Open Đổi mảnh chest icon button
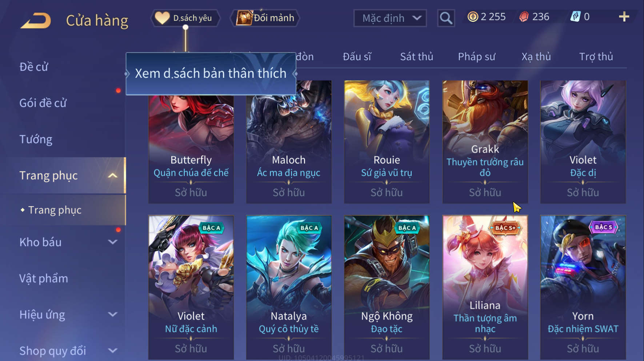Viewport: 644px width, 361px height. pos(265,18)
